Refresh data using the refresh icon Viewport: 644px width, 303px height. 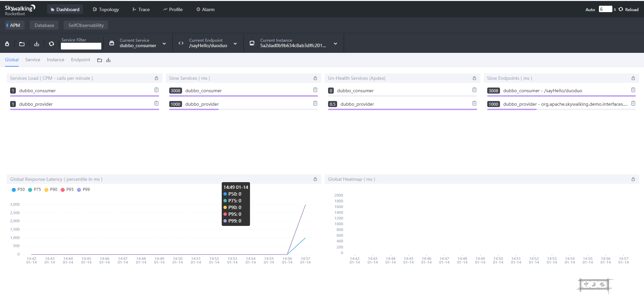51,44
